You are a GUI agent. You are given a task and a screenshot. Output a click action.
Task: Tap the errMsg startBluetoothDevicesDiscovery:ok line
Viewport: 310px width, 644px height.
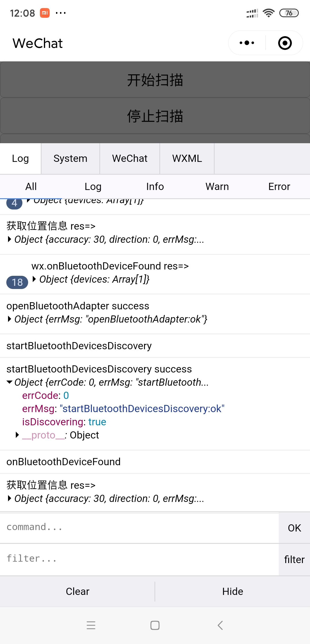click(123, 409)
